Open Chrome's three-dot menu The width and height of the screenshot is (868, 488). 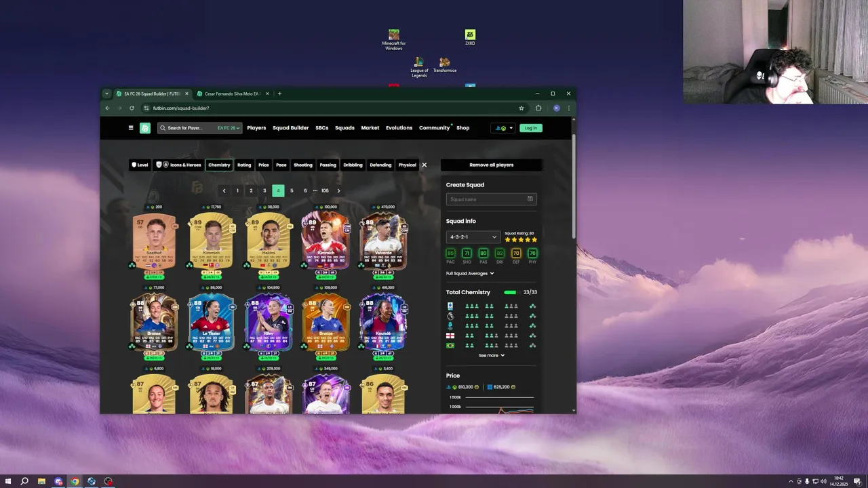(569, 108)
